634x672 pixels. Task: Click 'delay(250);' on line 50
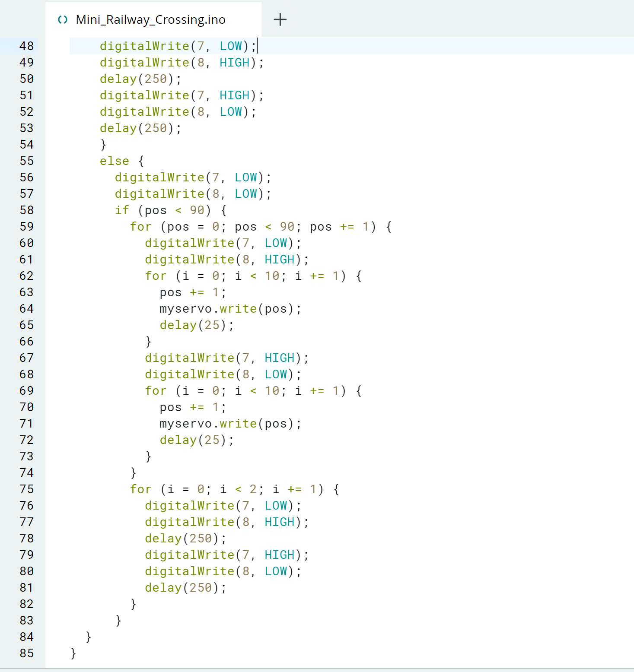[140, 79]
